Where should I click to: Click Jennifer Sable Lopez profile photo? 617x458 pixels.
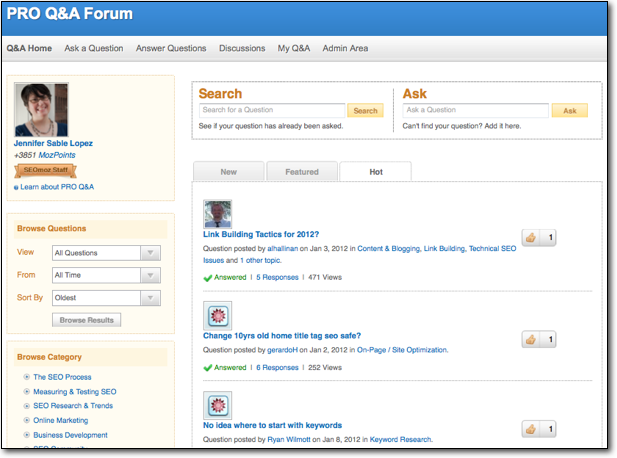click(41, 110)
